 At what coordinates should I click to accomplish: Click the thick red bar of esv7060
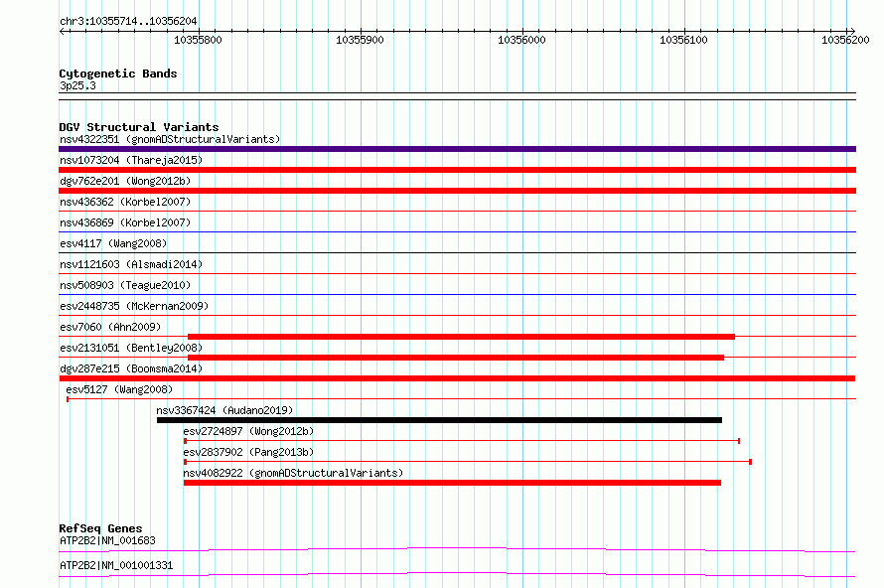[x=461, y=337]
